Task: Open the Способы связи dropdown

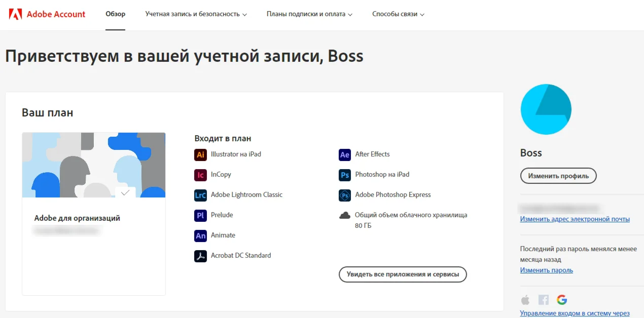Action: pyautogui.click(x=398, y=14)
